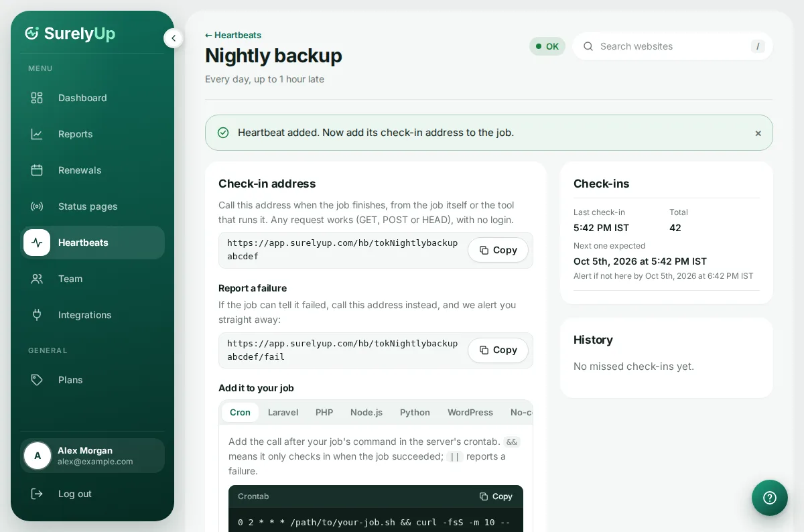Open the Plans menu label

pyautogui.click(x=70, y=380)
